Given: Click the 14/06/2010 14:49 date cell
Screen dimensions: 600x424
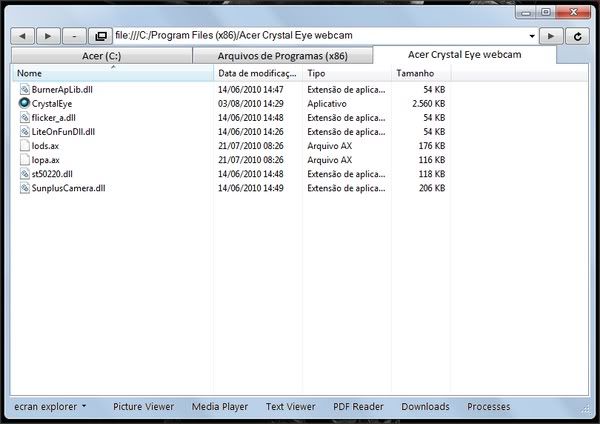Looking at the screenshot, I should click(251, 188).
